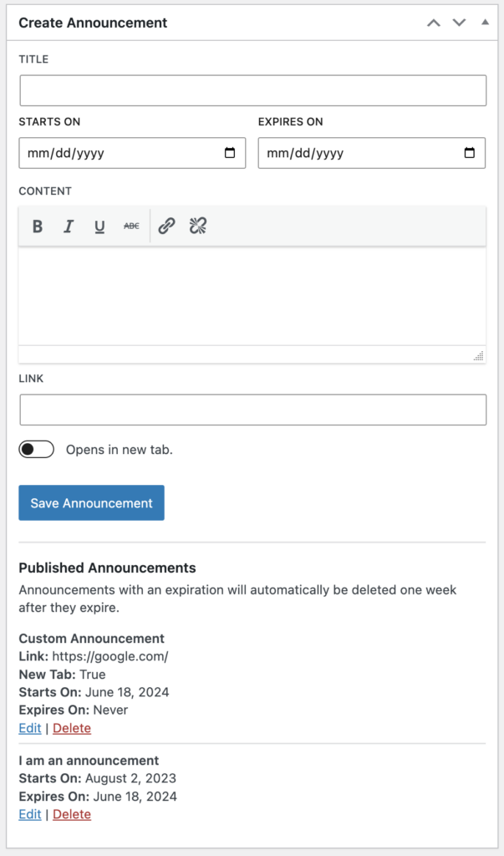Apply Italic formatting in content toolbar
504x856 pixels.
pos(69,227)
